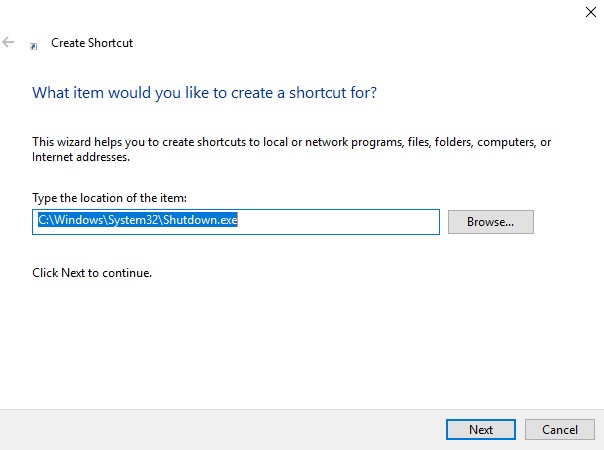Cancel the shortcut creation wizard
This screenshot has width=604, height=450.
[x=560, y=429]
